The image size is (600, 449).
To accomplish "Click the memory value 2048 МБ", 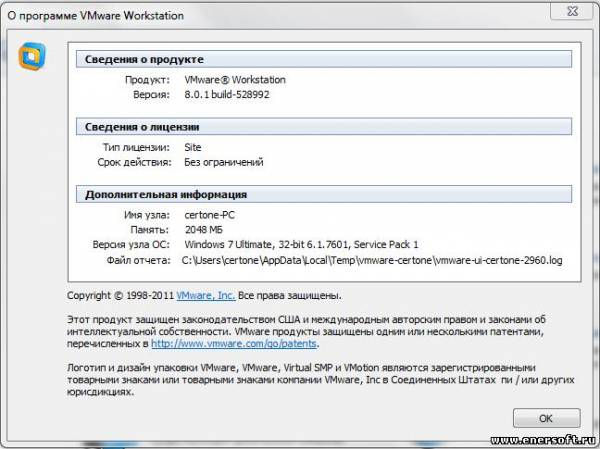I will click(204, 230).
